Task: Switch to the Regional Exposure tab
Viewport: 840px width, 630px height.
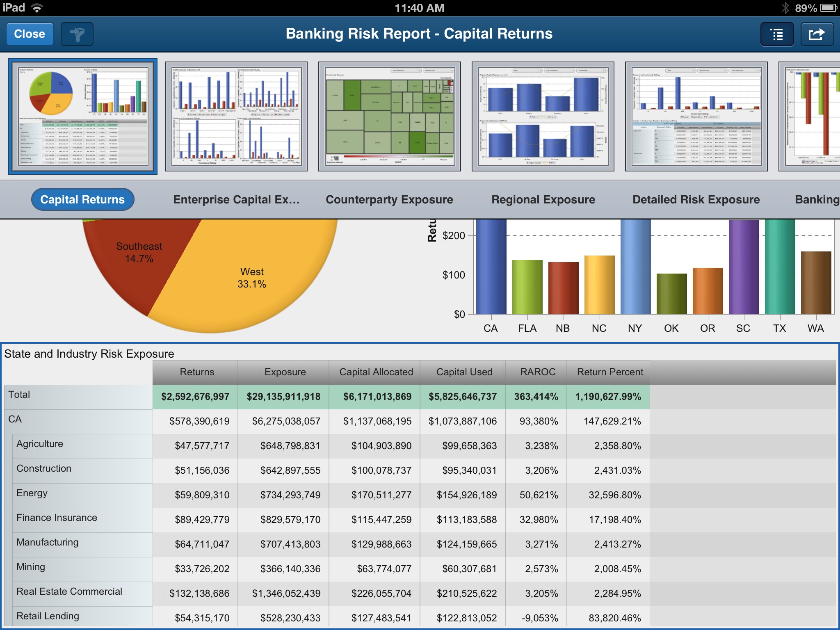Action: pyautogui.click(x=542, y=199)
